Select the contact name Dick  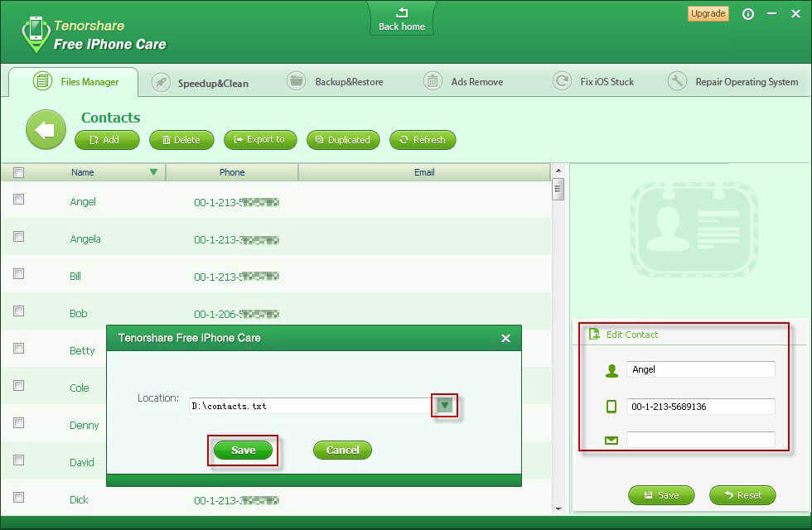[79, 500]
